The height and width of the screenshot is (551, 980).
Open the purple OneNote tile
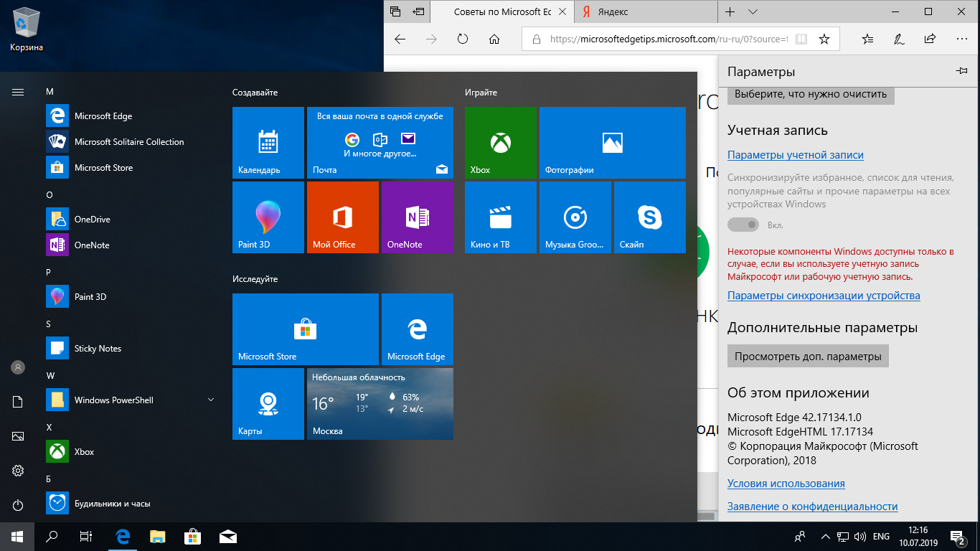[x=418, y=217]
